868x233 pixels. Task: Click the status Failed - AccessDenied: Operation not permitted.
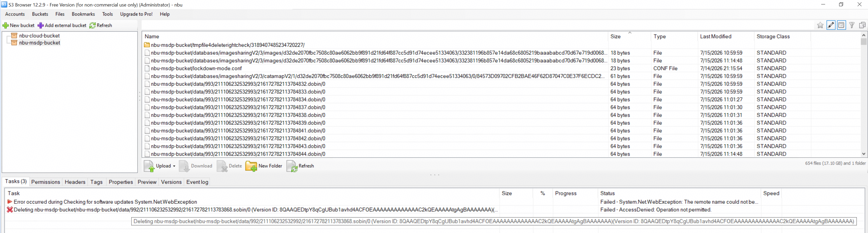(656, 210)
